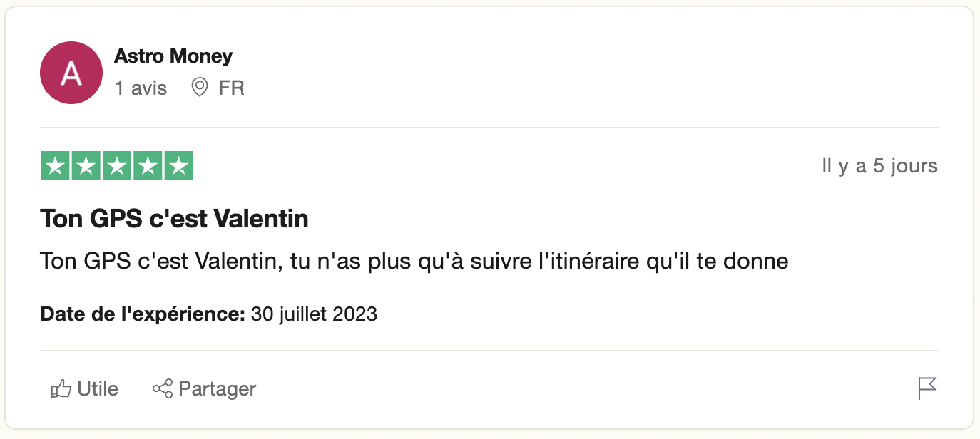980x439 pixels.
Task: Flag this review with the flag icon
Action: tap(927, 388)
